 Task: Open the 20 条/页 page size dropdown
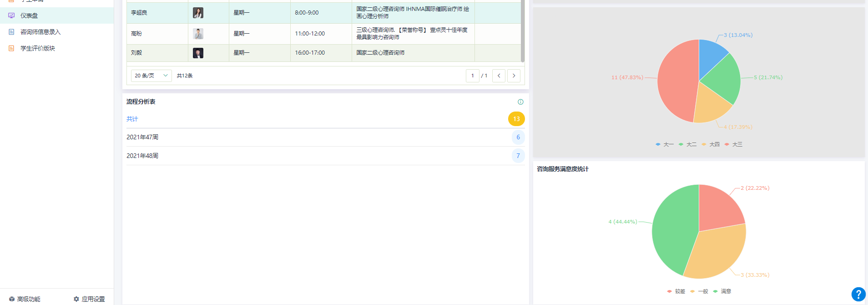pos(151,76)
